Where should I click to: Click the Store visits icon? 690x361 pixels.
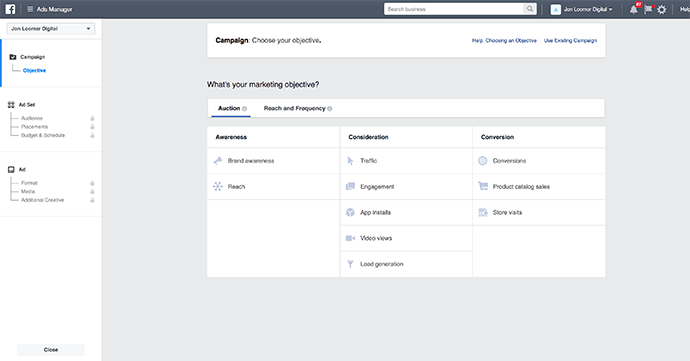pyautogui.click(x=483, y=213)
